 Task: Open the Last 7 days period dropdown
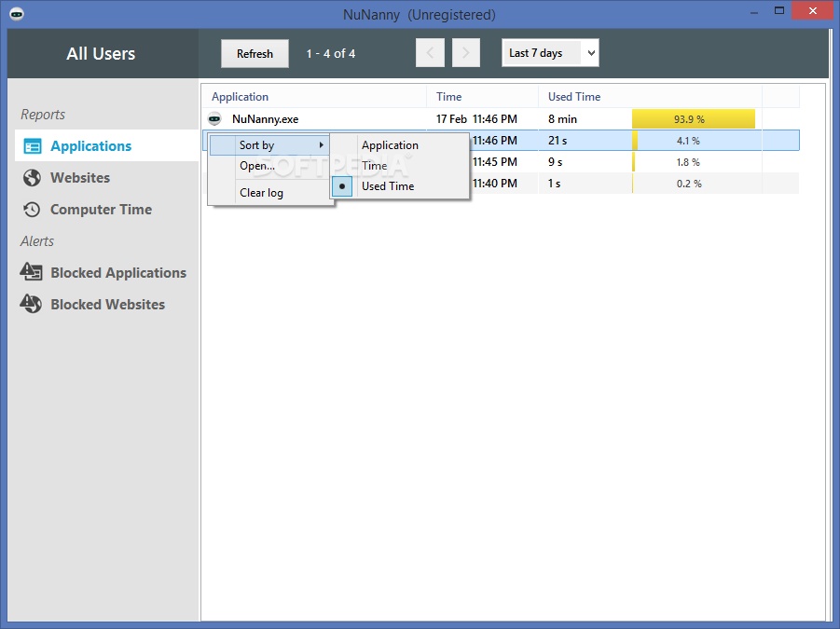pos(550,53)
